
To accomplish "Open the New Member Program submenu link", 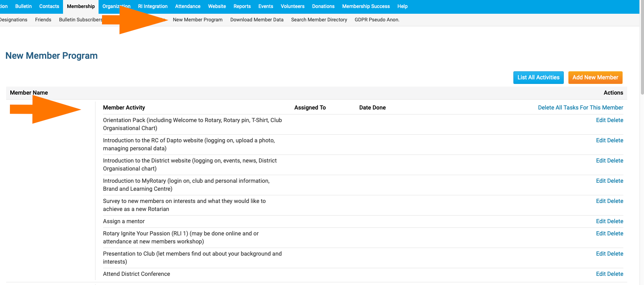I will 197,20.
